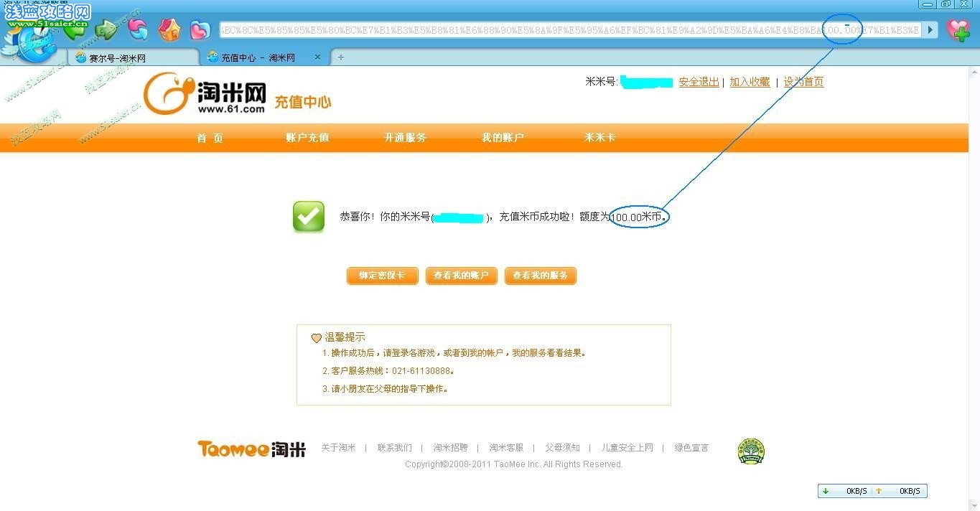Click the 查看我的服务 button
The width and height of the screenshot is (980, 511).
(x=541, y=276)
